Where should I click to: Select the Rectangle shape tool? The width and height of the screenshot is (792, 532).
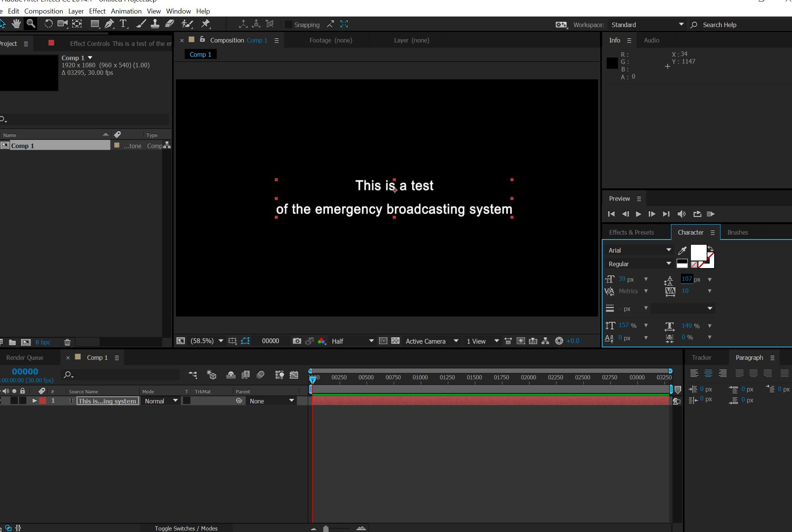point(95,24)
